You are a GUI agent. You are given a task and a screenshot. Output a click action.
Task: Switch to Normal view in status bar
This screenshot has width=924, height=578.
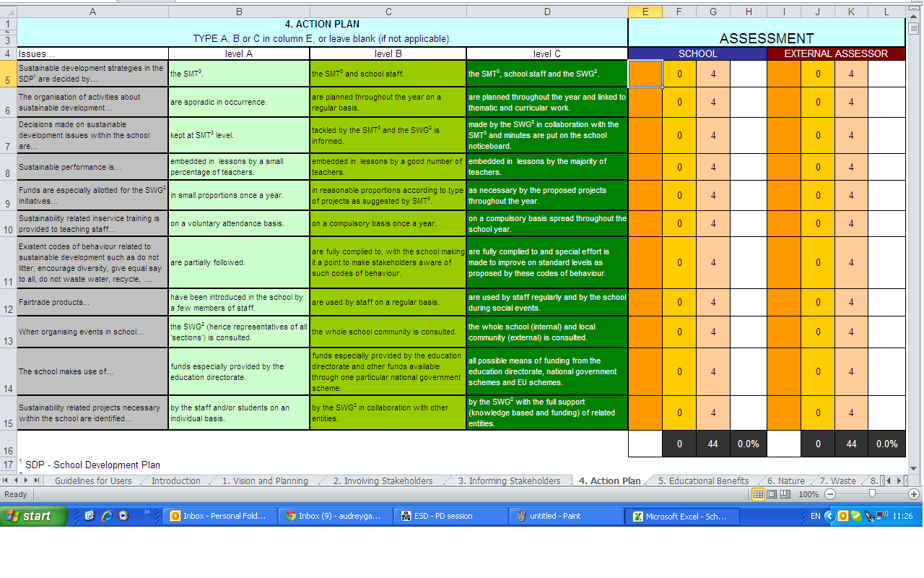click(x=758, y=494)
